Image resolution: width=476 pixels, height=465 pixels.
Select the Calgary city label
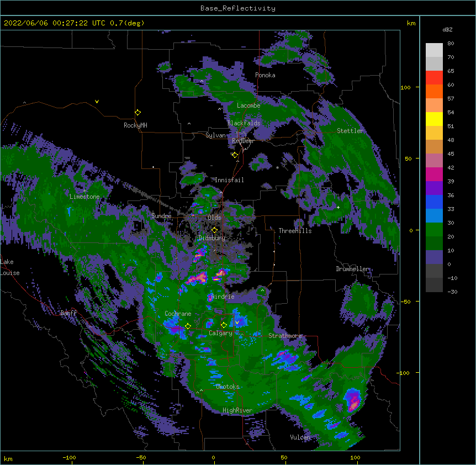click(x=220, y=333)
